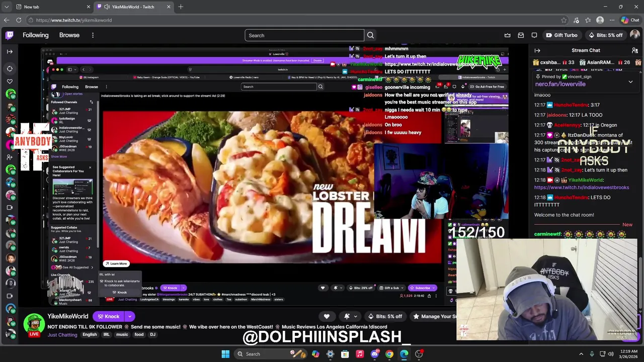Open whispers speech bubble icon

coord(534,35)
